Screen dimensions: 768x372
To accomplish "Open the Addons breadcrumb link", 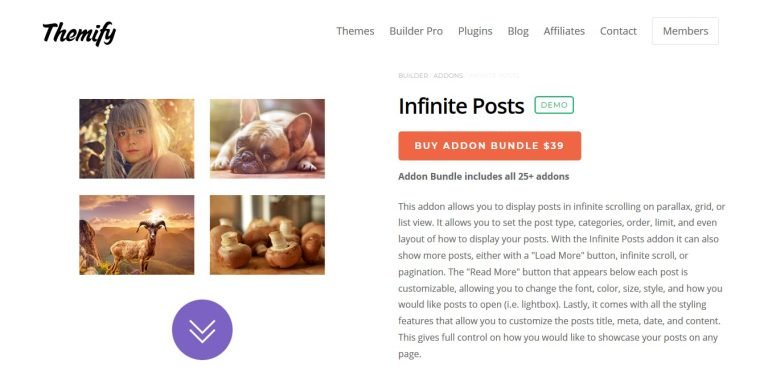I will [x=448, y=75].
